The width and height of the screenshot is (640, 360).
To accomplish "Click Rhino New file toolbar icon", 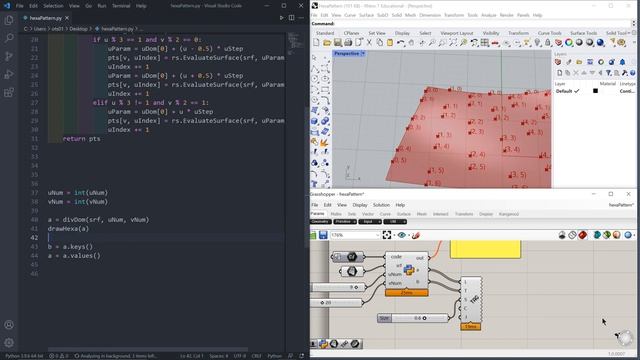I will (316, 42).
